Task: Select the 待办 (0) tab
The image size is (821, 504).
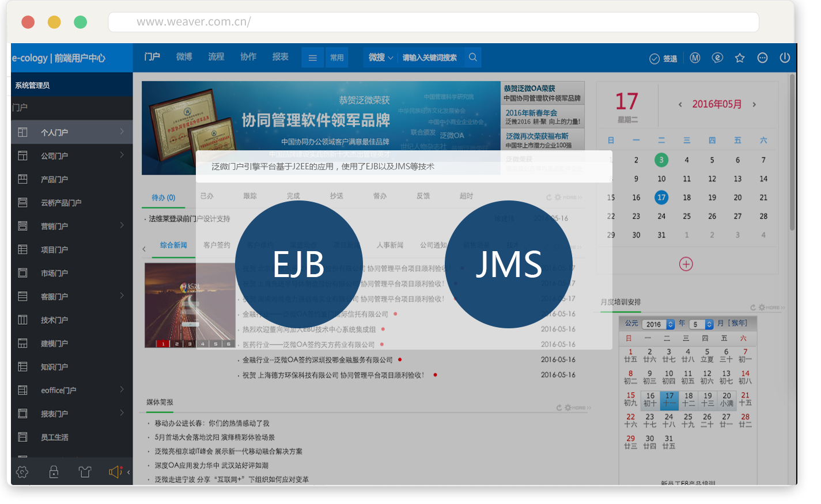Action: click(163, 198)
